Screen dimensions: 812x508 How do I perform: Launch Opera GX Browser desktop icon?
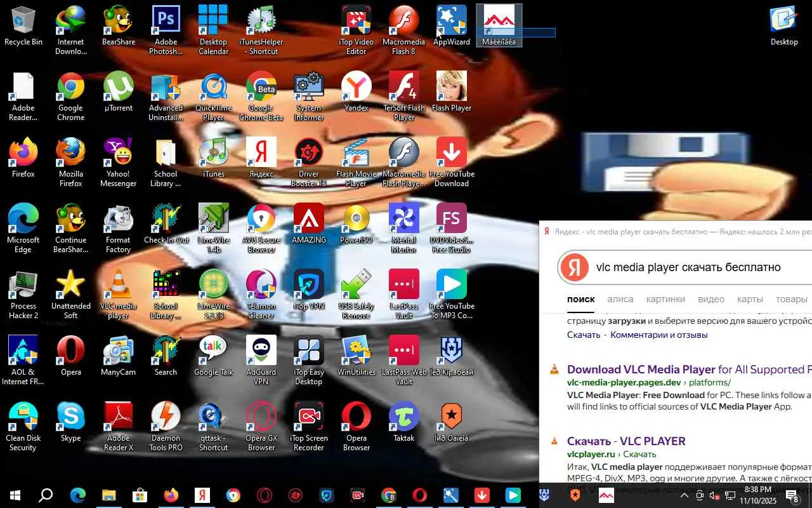(261, 427)
